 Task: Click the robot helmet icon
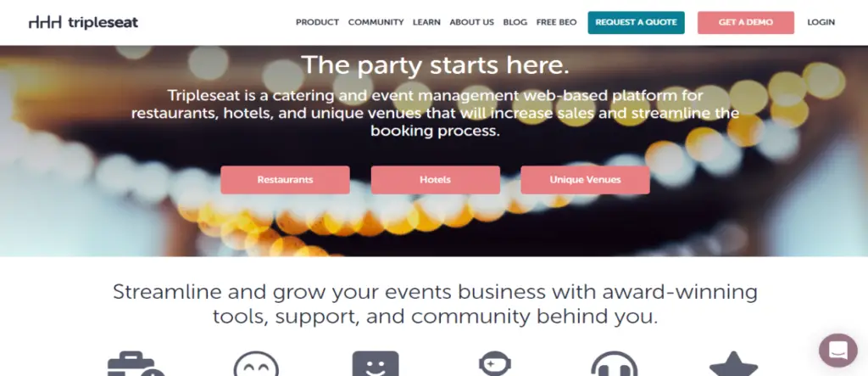[495, 364]
